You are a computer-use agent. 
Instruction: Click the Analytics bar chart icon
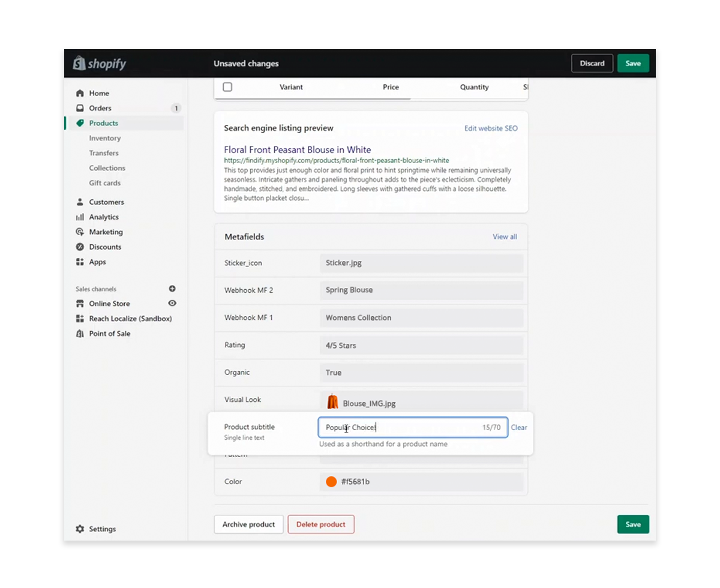[80, 217]
